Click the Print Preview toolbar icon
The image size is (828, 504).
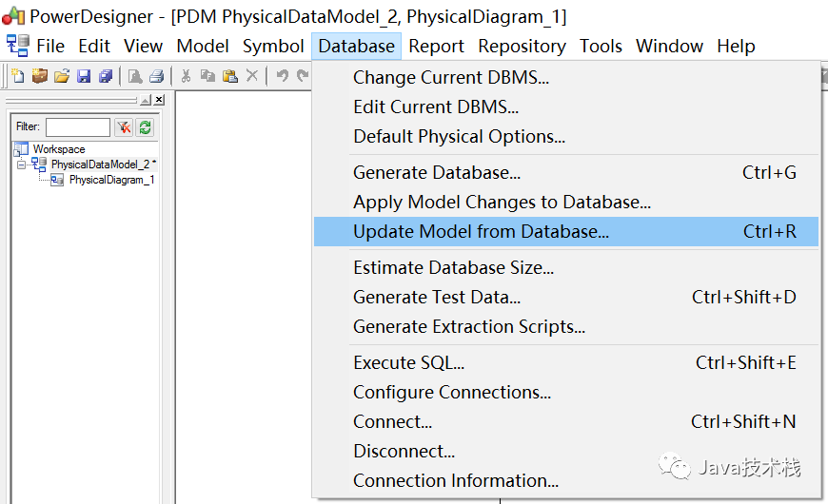(x=135, y=76)
